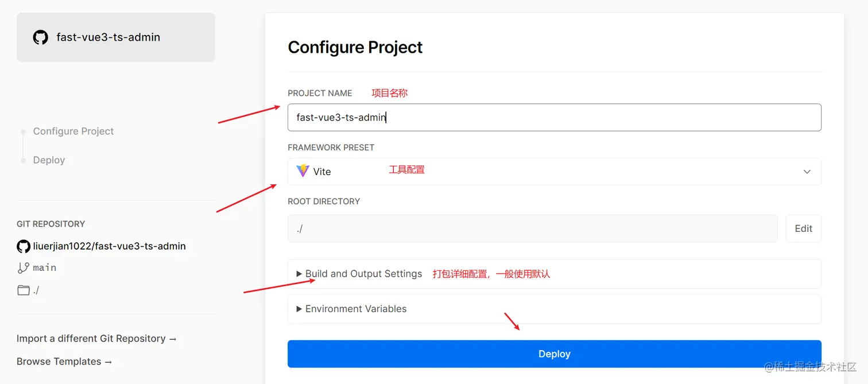868x384 pixels.
Task: Expand Build and Output Settings
Action: [359, 274]
